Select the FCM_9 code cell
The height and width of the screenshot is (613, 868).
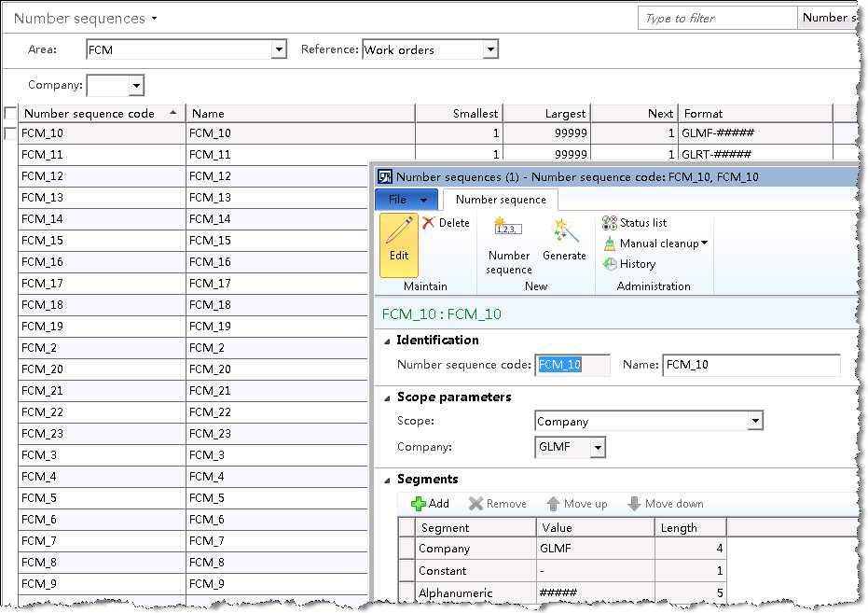[102, 584]
